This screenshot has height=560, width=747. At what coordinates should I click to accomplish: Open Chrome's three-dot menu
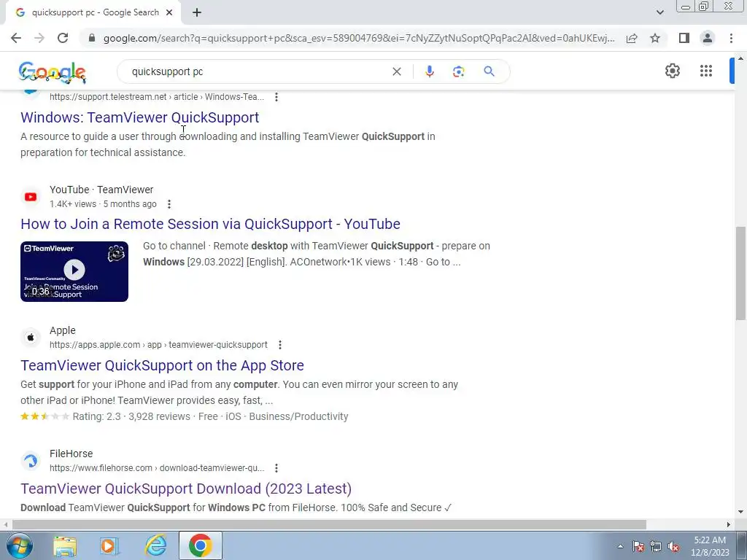[731, 38]
